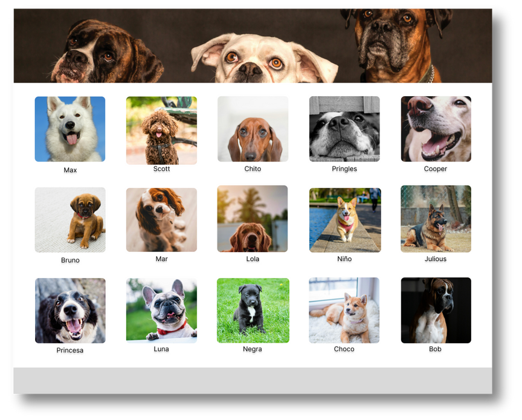Image resolution: width=522 pixels, height=420 pixels.
Task: Open Niño's corgi photo
Action: point(345,220)
